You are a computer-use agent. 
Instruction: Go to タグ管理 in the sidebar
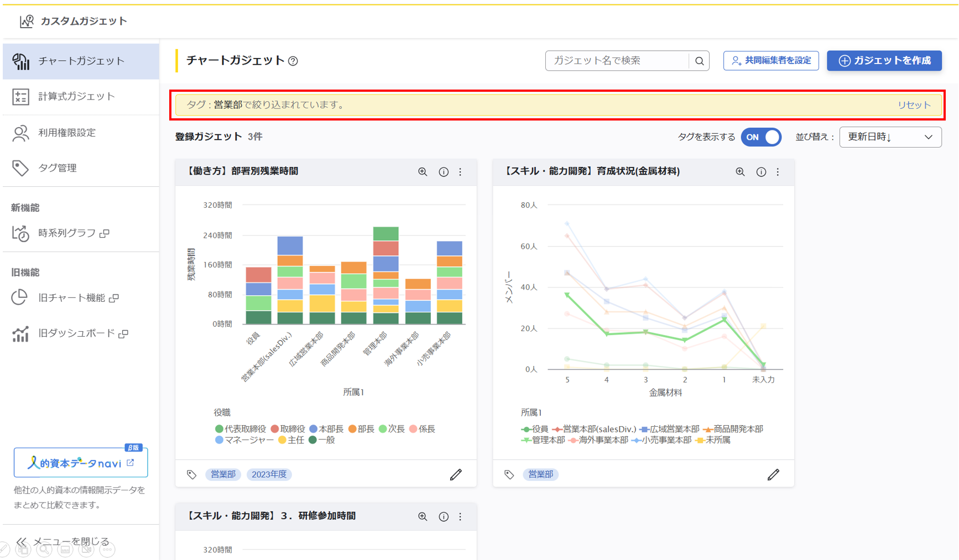[58, 168]
